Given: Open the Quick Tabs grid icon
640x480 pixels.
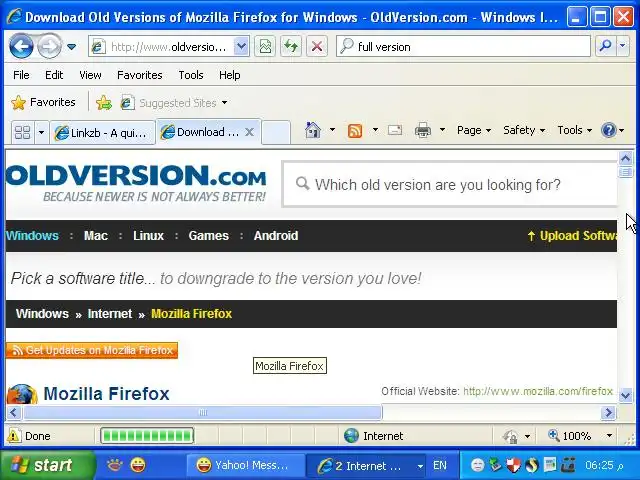Looking at the screenshot, I should tap(22, 132).
